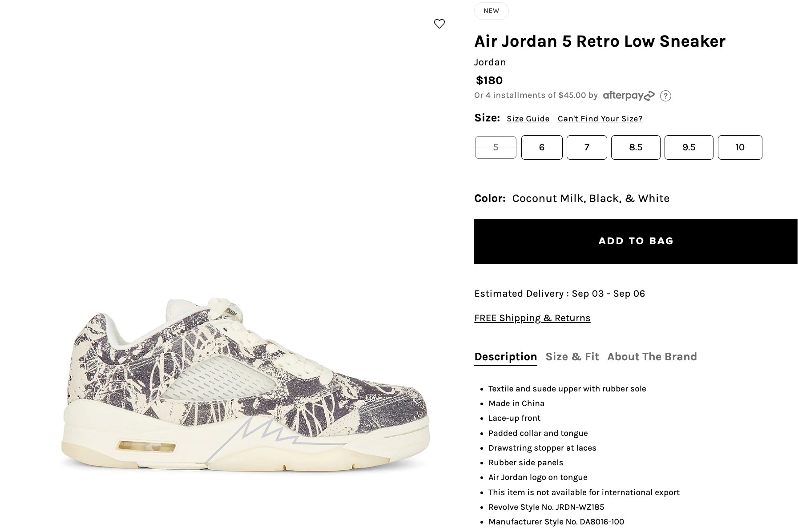This screenshot has width=798, height=532.
Task: Add sneaker to wishlist with heart icon
Action: click(x=439, y=24)
